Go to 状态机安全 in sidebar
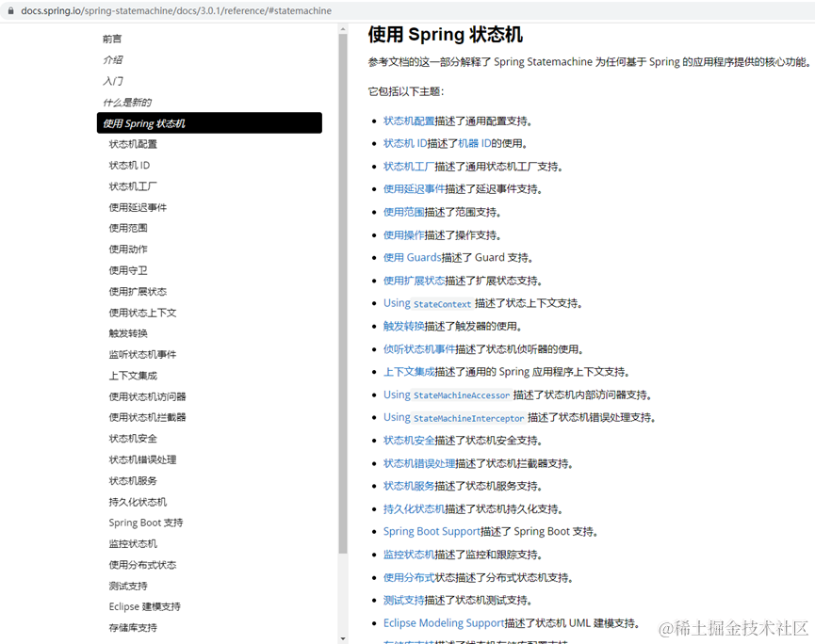 tap(133, 439)
